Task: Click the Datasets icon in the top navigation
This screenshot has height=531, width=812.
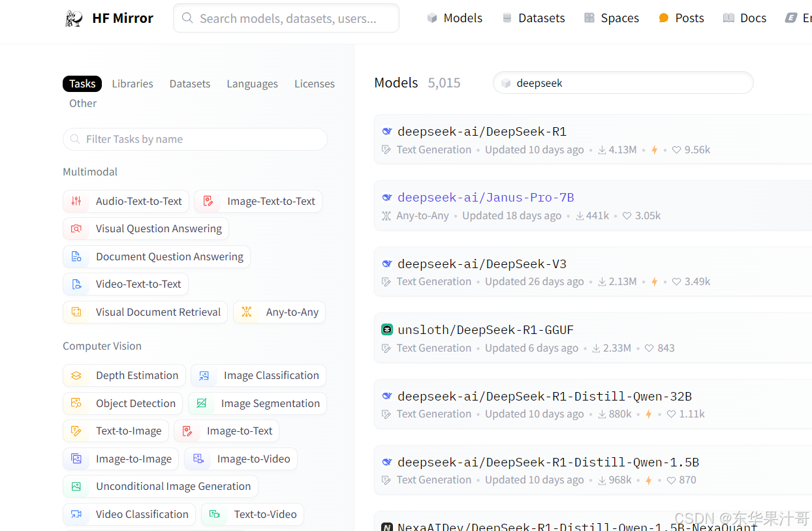Action: (507, 18)
